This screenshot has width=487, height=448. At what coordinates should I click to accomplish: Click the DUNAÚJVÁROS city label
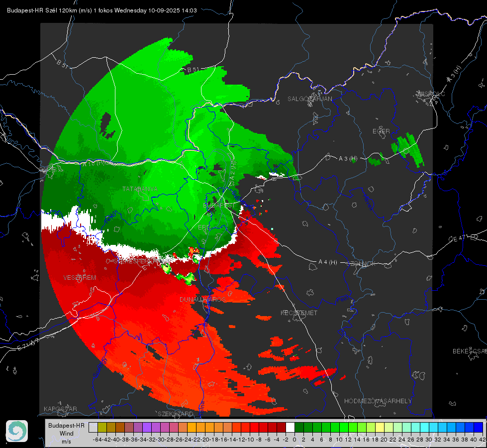pyautogui.click(x=203, y=299)
